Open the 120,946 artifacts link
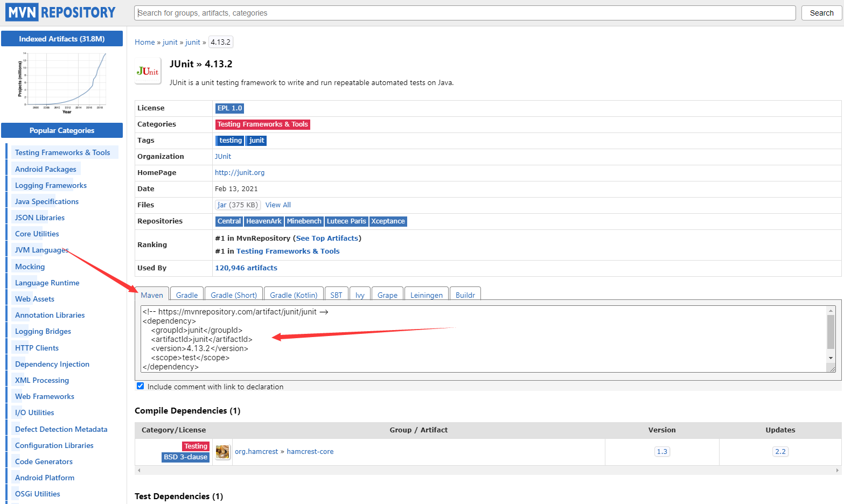The width and height of the screenshot is (844, 504). pyautogui.click(x=246, y=268)
